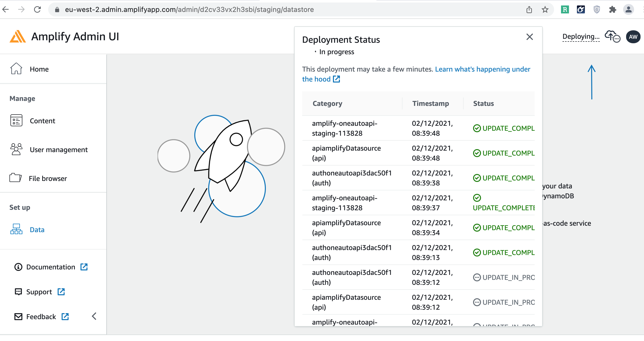Open the Content panel icon
This screenshot has height=341, width=644.
[x=16, y=121]
